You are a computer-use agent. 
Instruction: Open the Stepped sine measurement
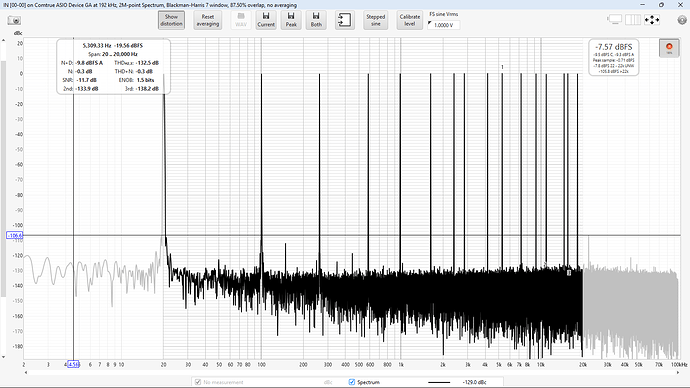point(375,20)
